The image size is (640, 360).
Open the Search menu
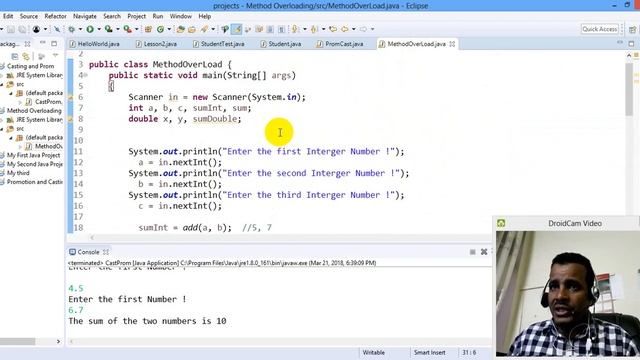point(112,16)
